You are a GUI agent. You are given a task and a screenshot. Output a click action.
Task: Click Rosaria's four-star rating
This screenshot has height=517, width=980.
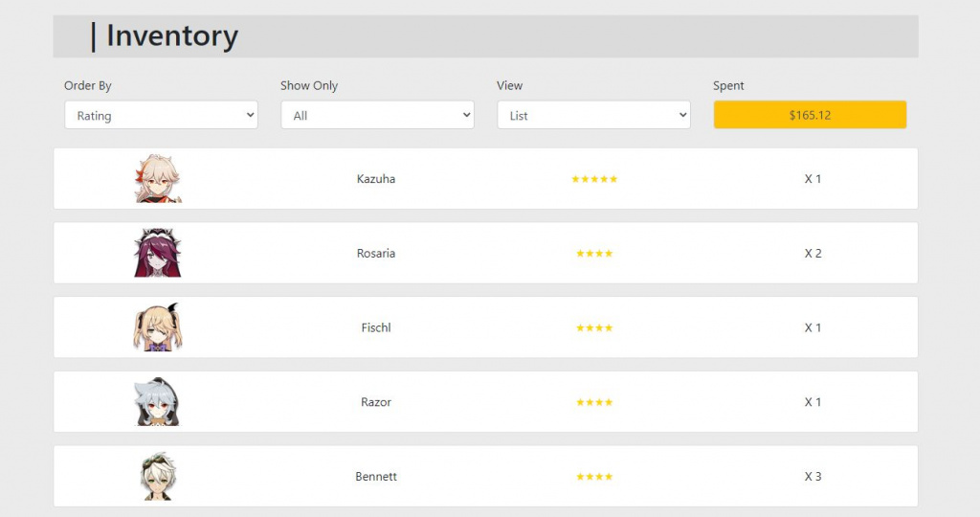[x=594, y=254]
